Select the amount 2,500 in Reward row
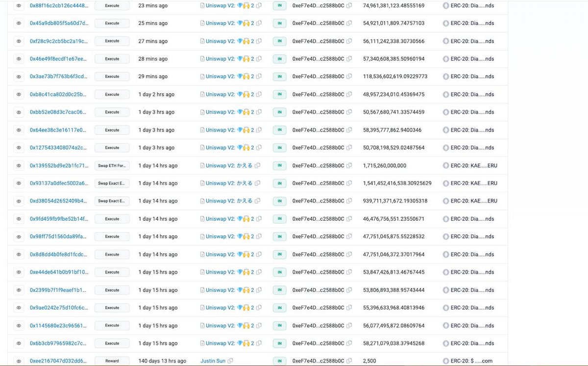Screen dimensions: 588x366 coord(369,361)
